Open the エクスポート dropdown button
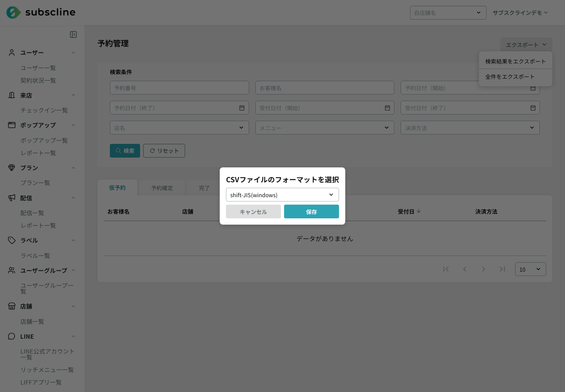 click(526, 45)
